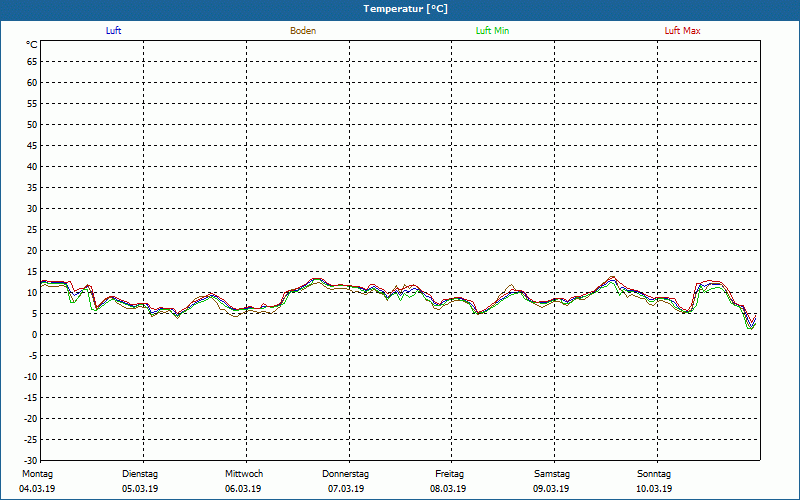Click the date 08.03.19

[448, 489]
